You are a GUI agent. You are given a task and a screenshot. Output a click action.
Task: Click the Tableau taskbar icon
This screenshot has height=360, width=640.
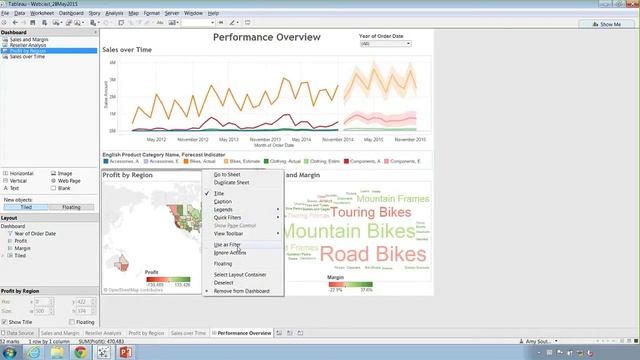tap(104, 352)
